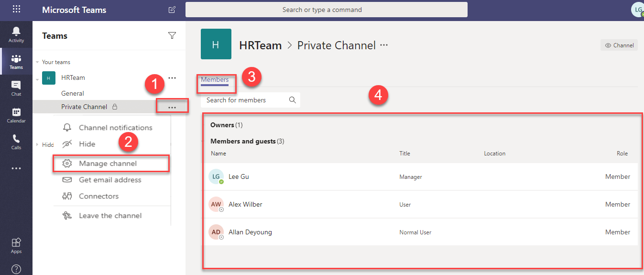644x275 pixels.
Task: Select Manage channel in context menu
Action: (x=108, y=164)
